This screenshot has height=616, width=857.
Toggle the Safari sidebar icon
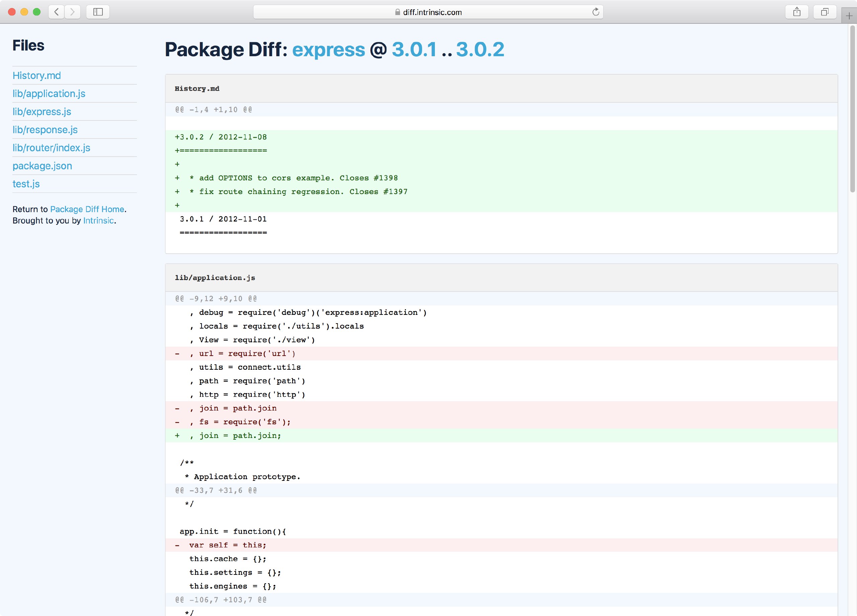coord(98,12)
